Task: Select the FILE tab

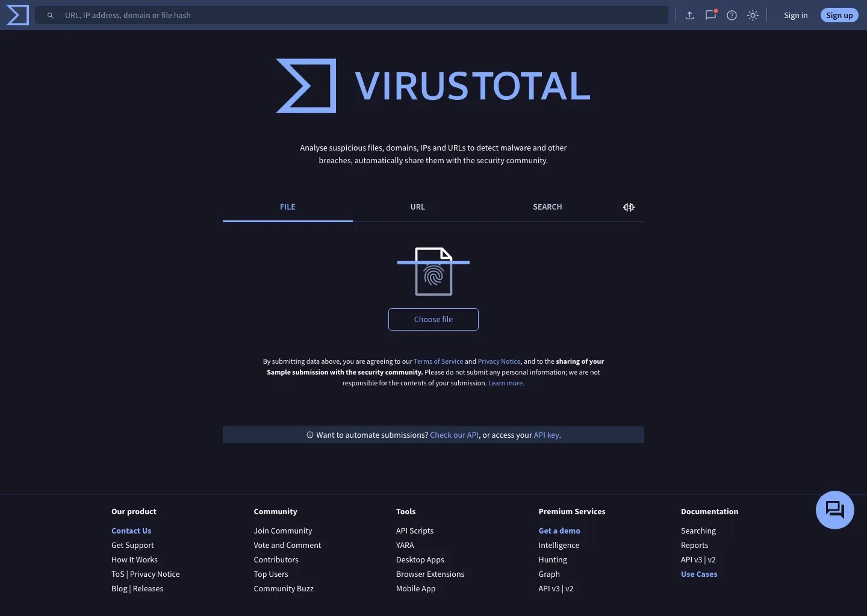Action: (x=288, y=207)
